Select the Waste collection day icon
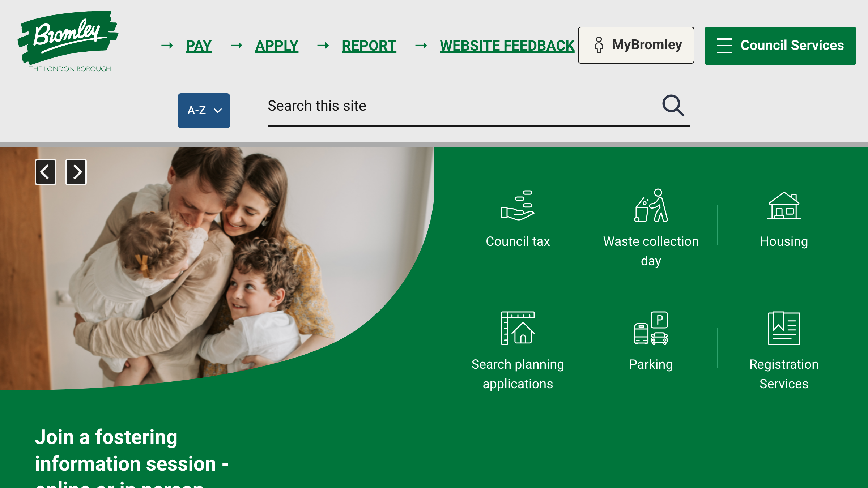This screenshot has width=868, height=488. click(651, 205)
